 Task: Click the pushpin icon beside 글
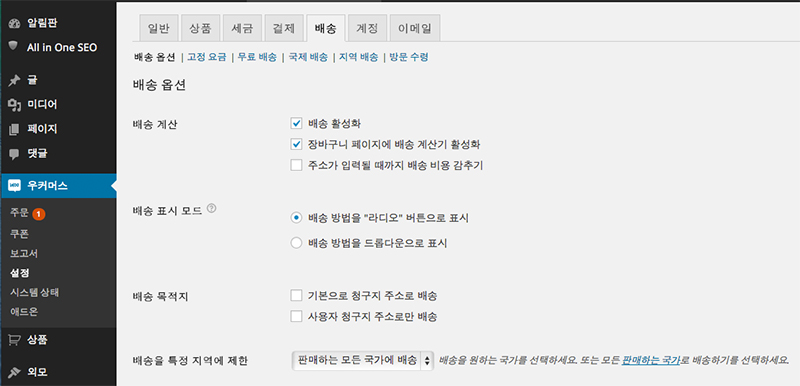point(14,81)
